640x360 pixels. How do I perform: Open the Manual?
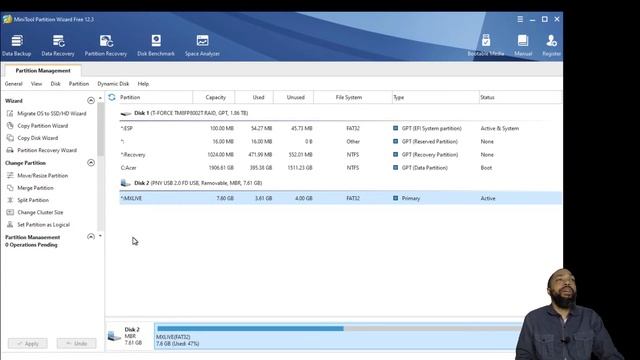click(x=523, y=45)
